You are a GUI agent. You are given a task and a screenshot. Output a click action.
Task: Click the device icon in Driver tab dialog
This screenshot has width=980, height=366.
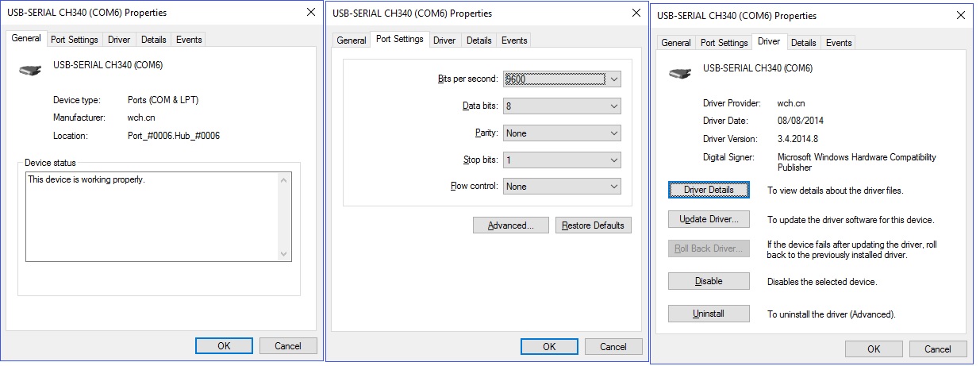(x=680, y=74)
